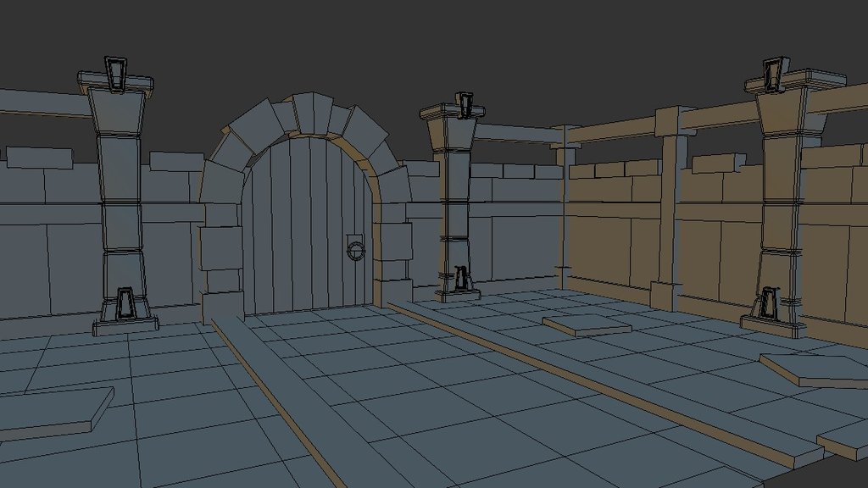Image resolution: width=868 pixels, height=488 pixels.
Task: Select the arched wooden door
Action: click(307, 227)
